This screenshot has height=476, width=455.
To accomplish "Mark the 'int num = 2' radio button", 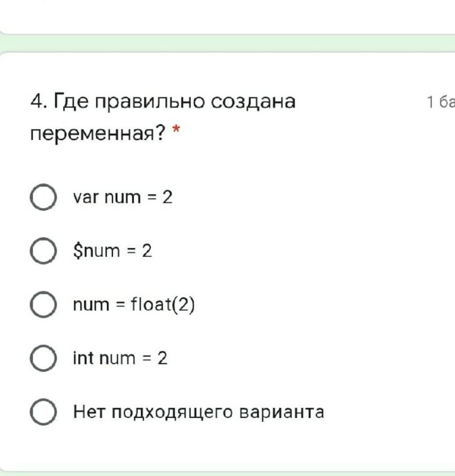I will [x=43, y=359].
